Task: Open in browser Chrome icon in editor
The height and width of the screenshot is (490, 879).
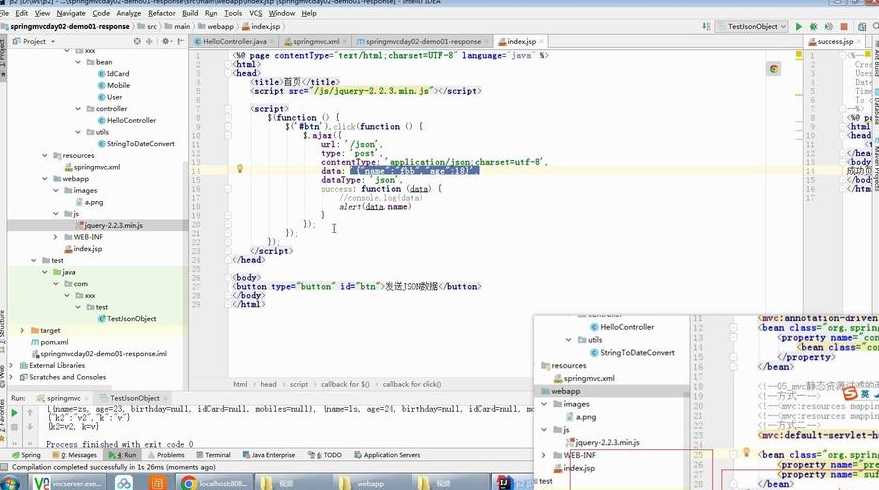Action: [774, 69]
